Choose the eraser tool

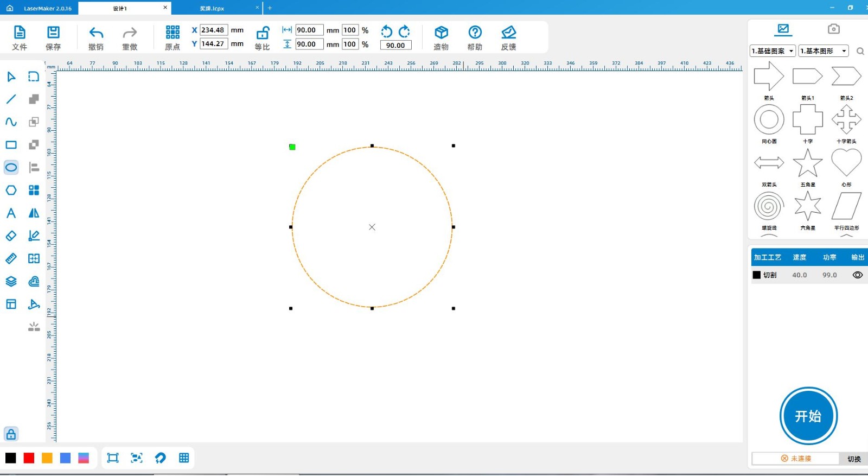click(11, 236)
